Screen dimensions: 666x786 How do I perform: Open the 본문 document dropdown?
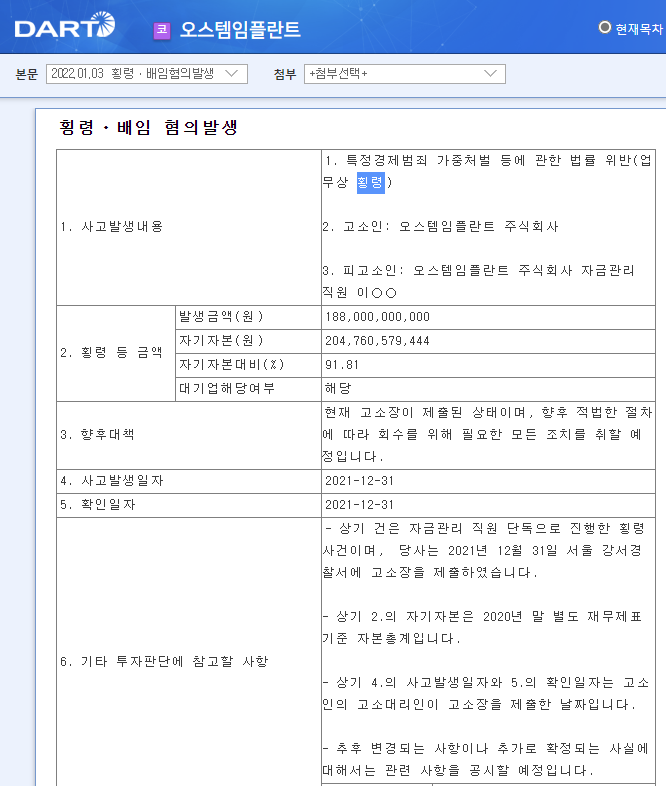pos(147,74)
